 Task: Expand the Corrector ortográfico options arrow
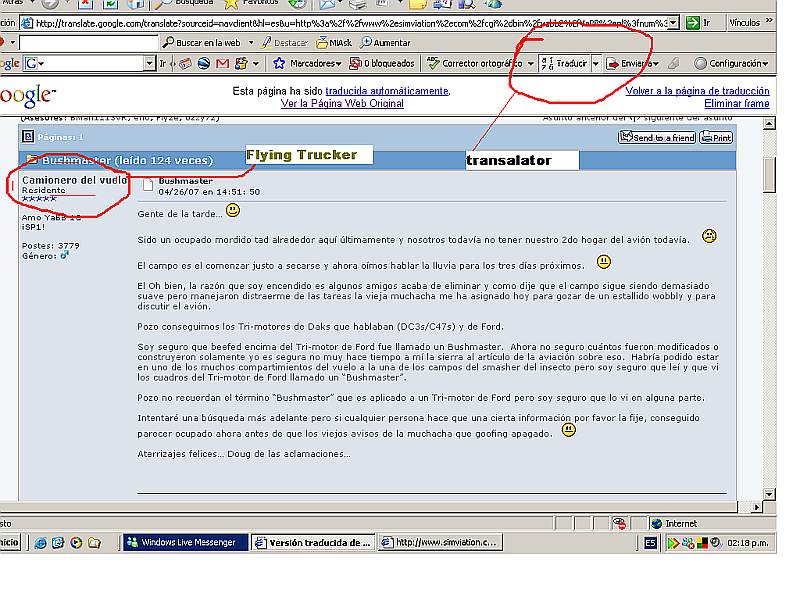click(x=531, y=64)
